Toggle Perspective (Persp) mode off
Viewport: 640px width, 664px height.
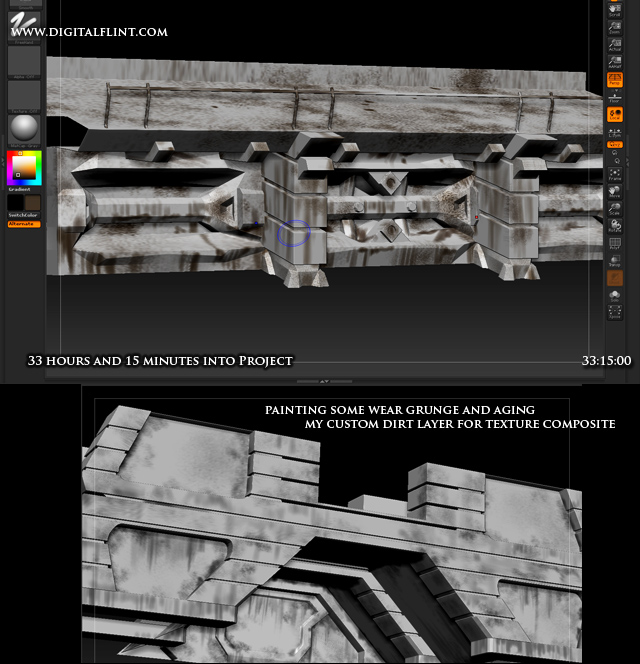(x=615, y=81)
